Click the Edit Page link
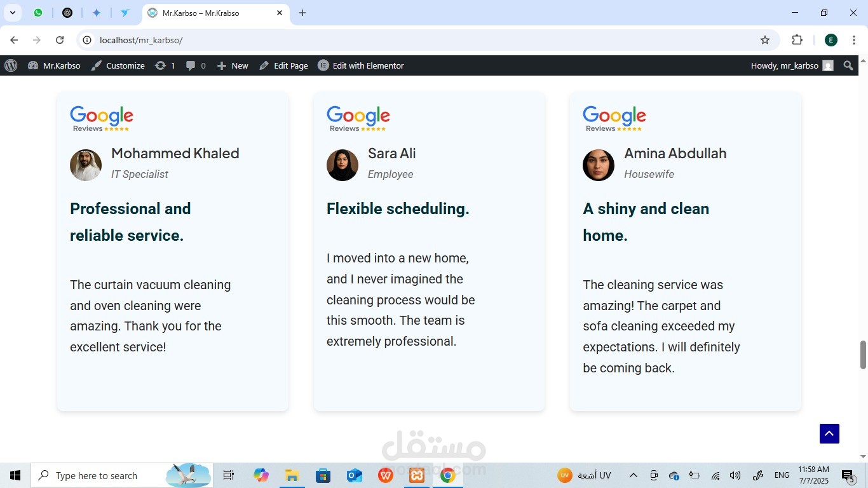 [283, 65]
